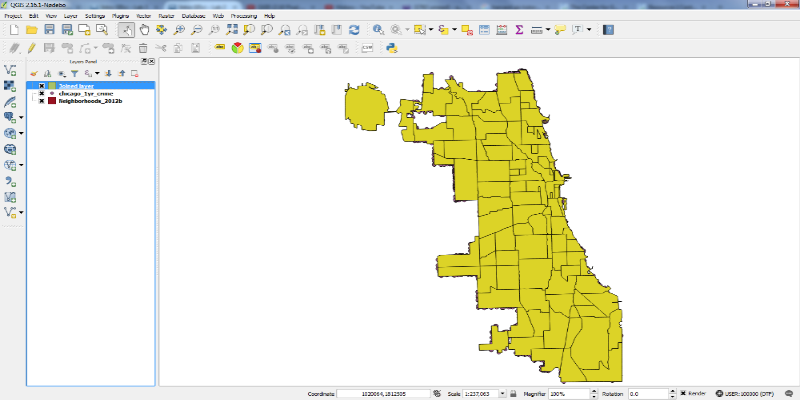Uncheck the chicago_1yr_crime layer checkbox
The height and width of the screenshot is (400, 800).
tap(41, 93)
